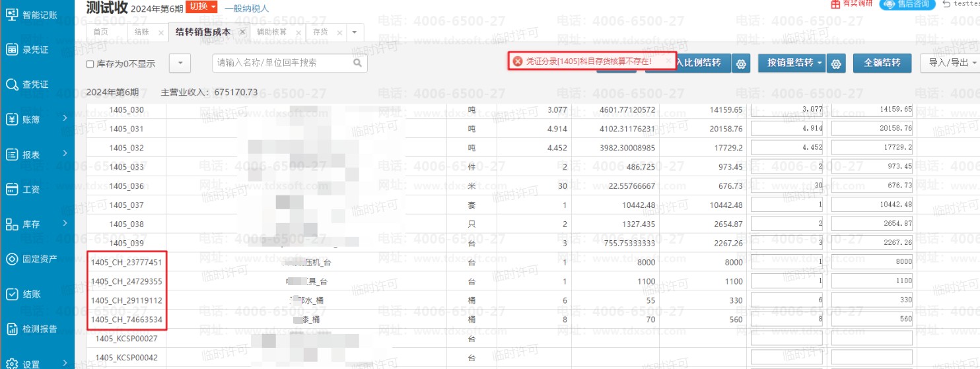
Task: Open the 固定资产 module
Action: (37, 259)
